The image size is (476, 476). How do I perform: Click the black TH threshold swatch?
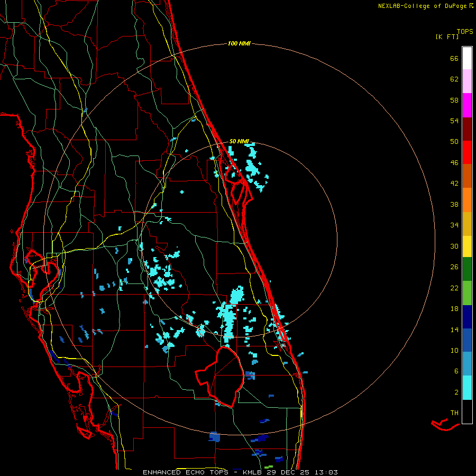click(467, 411)
